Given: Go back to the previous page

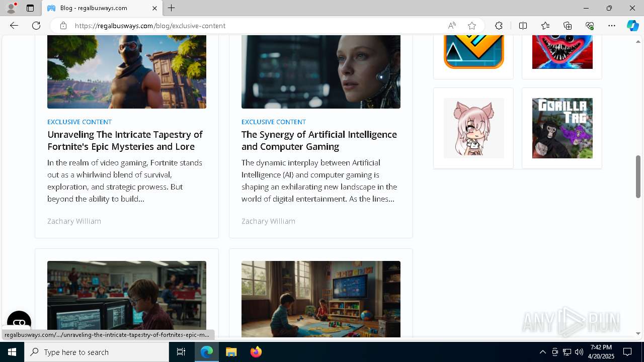Looking at the screenshot, I should tap(14, 26).
